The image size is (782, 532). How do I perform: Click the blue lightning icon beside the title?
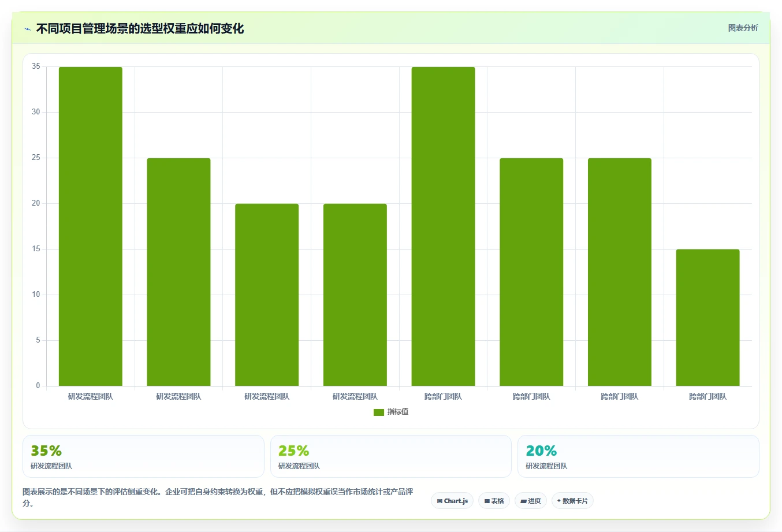point(27,29)
